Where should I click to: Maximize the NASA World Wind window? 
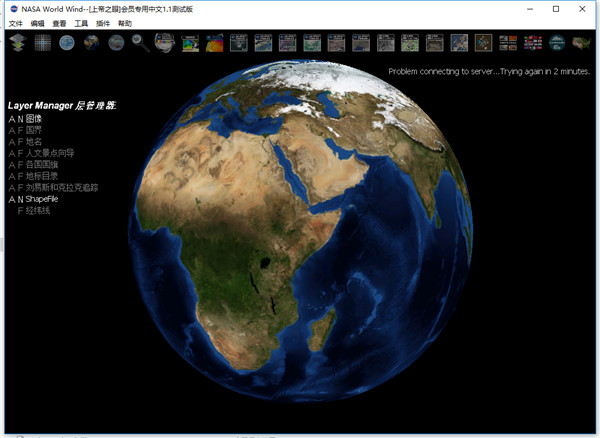(556, 9)
